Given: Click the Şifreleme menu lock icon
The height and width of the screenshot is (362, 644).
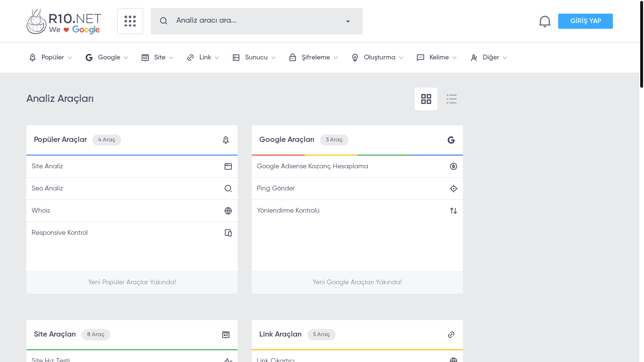Looking at the screenshot, I should pyautogui.click(x=293, y=58).
